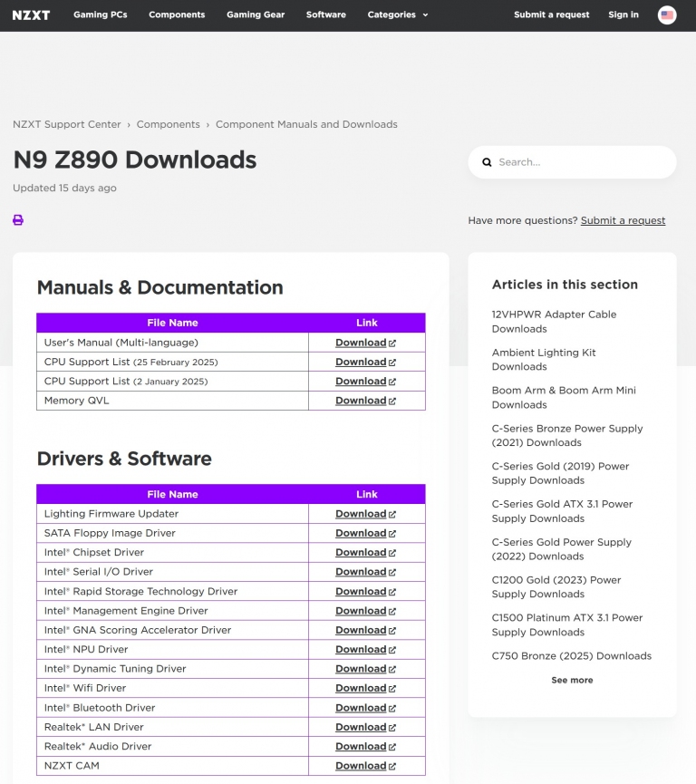Image resolution: width=696 pixels, height=784 pixels.
Task: Click "N9 Z890 Downloads" page title
Action: pyautogui.click(x=134, y=160)
